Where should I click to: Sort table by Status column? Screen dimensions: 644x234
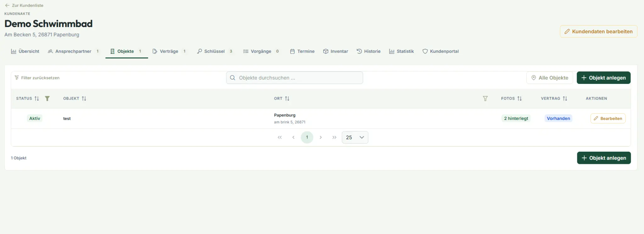pos(37,99)
